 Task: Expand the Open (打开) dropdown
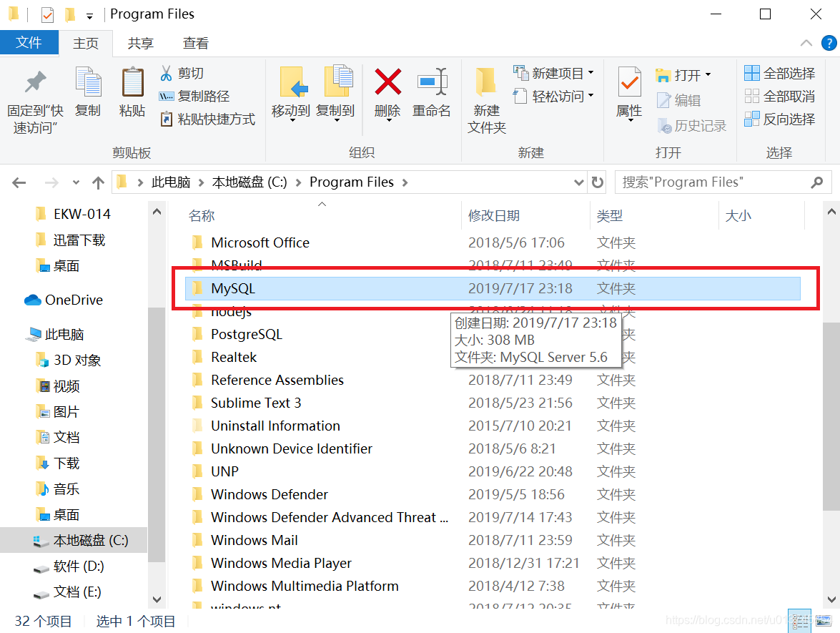[x=683, y=75]
